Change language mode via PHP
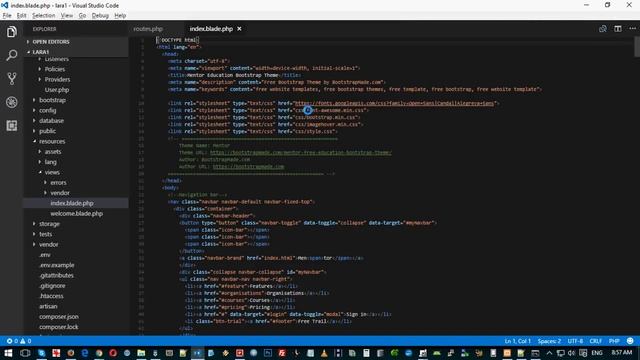The image size is (640, 360). [614, 341]
